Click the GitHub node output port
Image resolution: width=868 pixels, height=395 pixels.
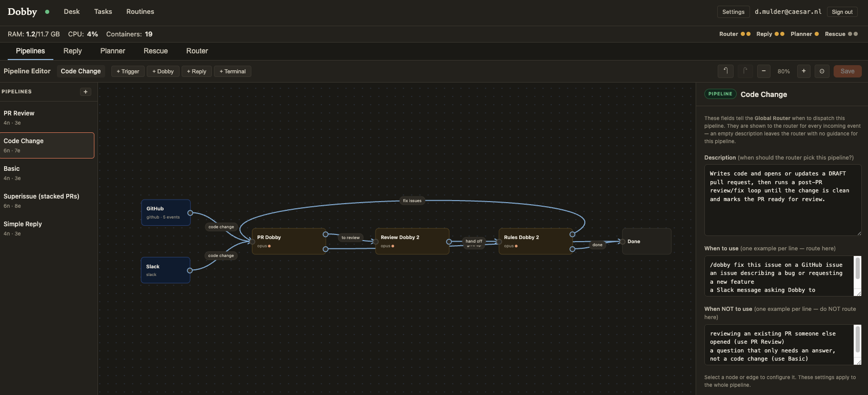[x=190, y=213]
